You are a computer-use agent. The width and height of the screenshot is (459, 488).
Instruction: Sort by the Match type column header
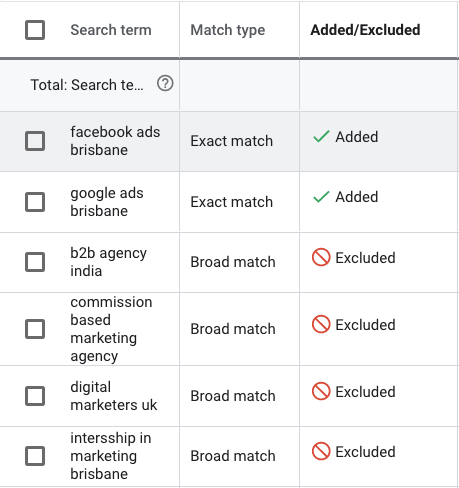[228, 30]
